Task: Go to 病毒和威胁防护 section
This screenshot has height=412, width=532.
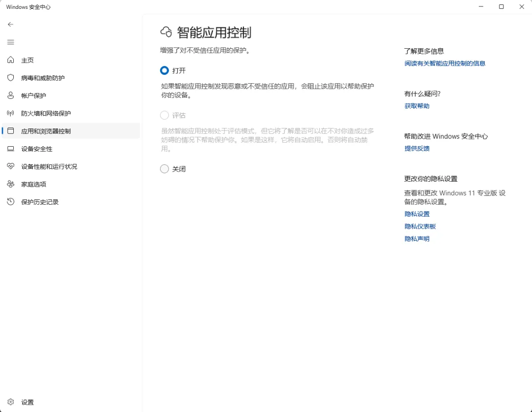Action: click(x=71, y=78)
